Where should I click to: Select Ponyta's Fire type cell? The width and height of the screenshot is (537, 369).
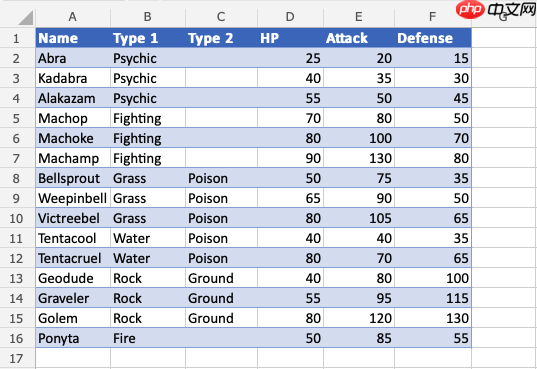click(148, 339)
